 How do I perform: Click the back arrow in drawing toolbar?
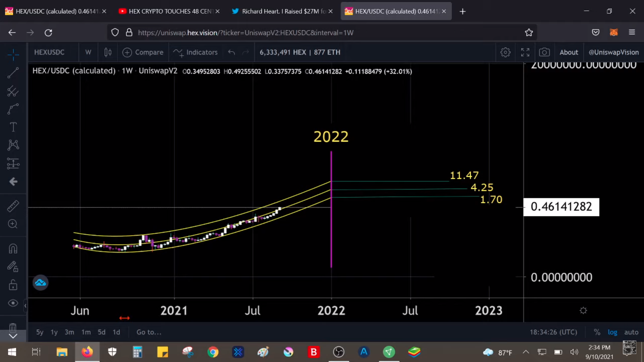click(x=13, y=182)
